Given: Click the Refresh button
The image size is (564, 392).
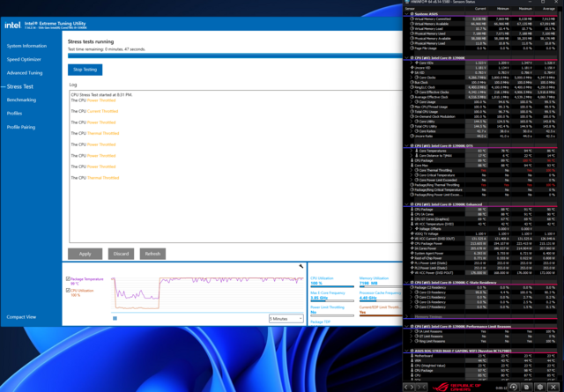Looking at the screenshot, I should (x=152, y=254).
